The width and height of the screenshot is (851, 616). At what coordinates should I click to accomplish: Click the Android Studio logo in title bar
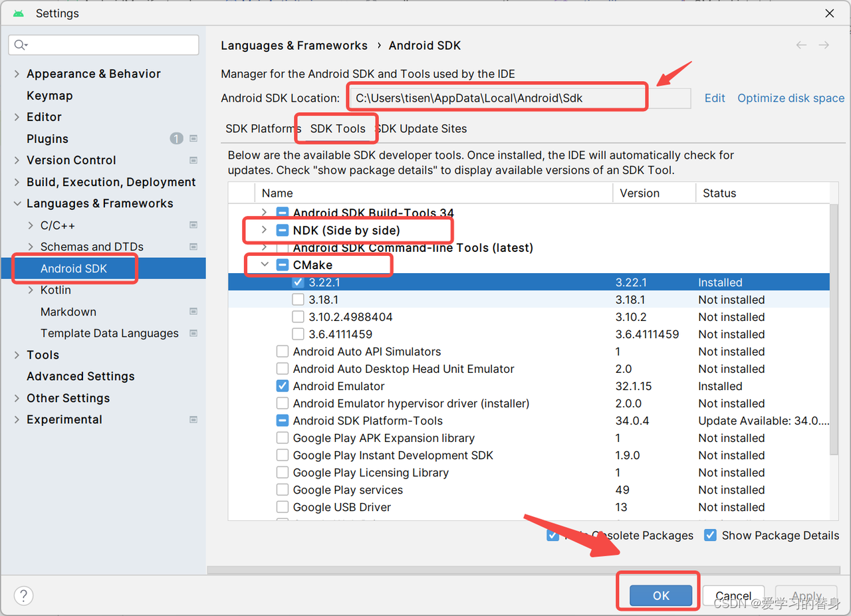pyautogui.click(x=18, y=13)
